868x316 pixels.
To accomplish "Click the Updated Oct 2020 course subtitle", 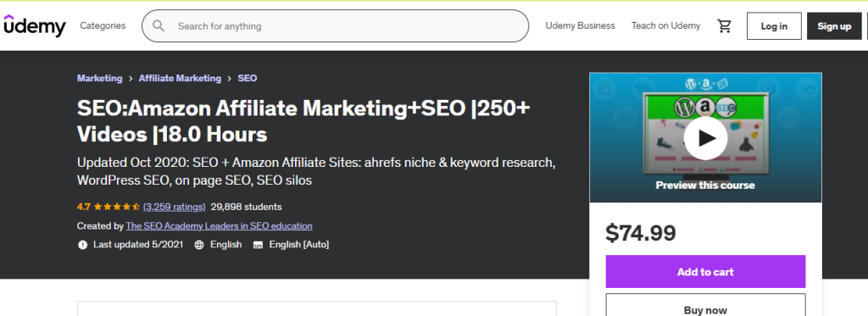I will pos(316,172).
